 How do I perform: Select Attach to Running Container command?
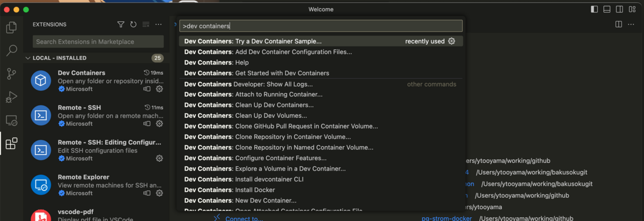(321, 94)
